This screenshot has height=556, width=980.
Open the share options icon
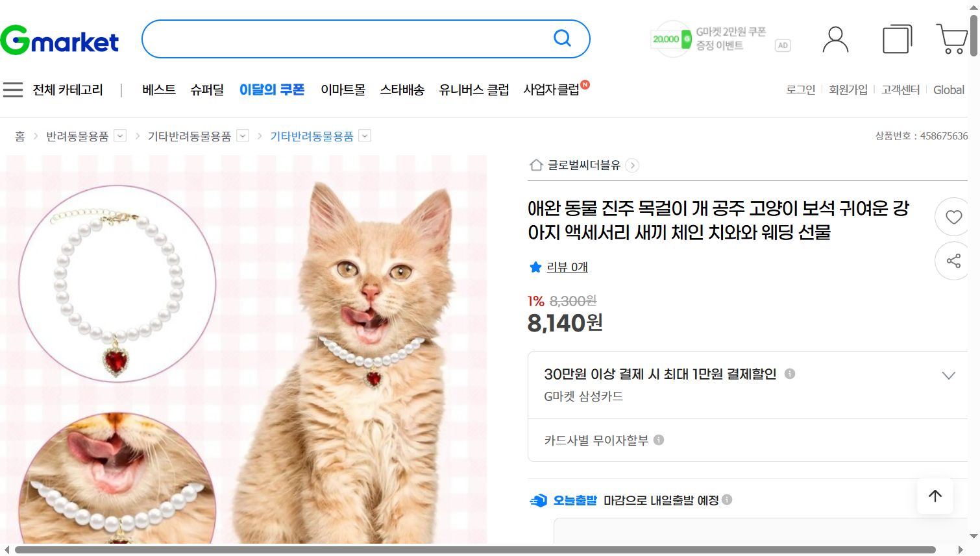pyautogui.click(x=952, y=261)
